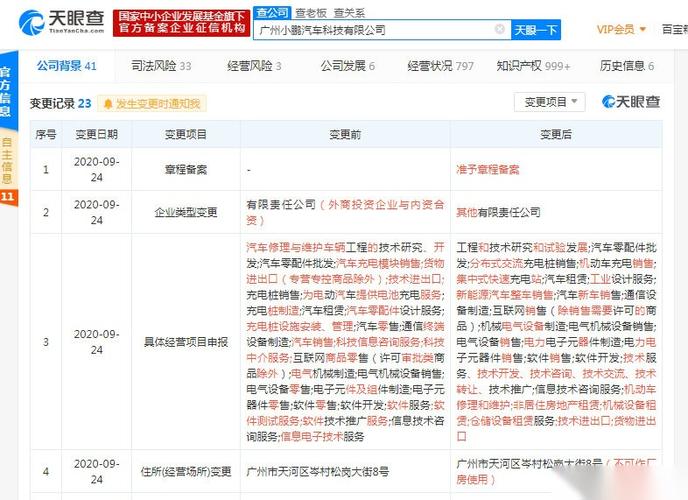Click the 具体经营项目申报 cell in row 3
This screenshot has width=688, height=500.
[x=186, y=342]
